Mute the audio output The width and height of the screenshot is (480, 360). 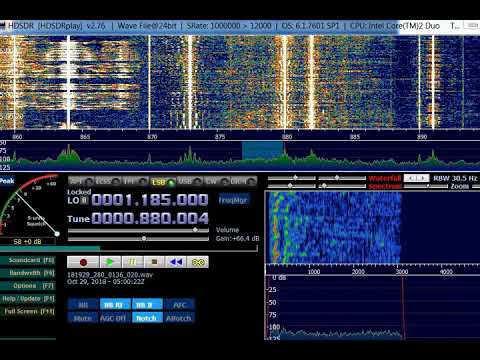point(83,318)
